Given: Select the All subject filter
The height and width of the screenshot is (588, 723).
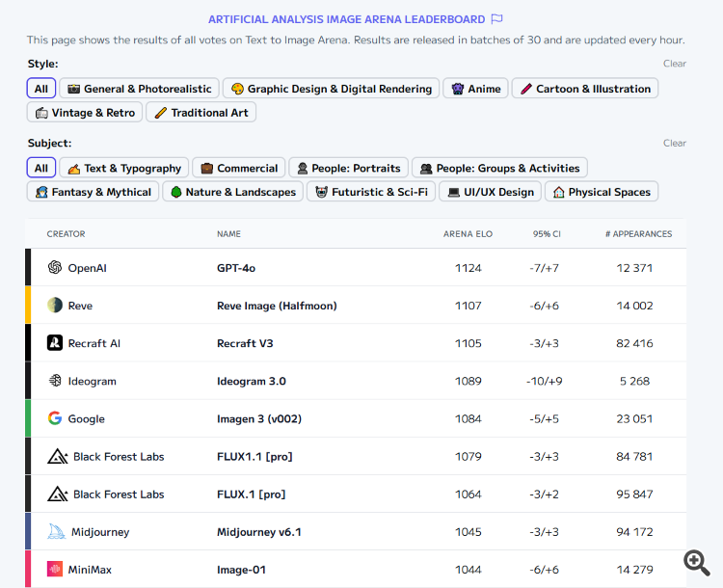Looking at the screenshot, I should pos(41,168).
